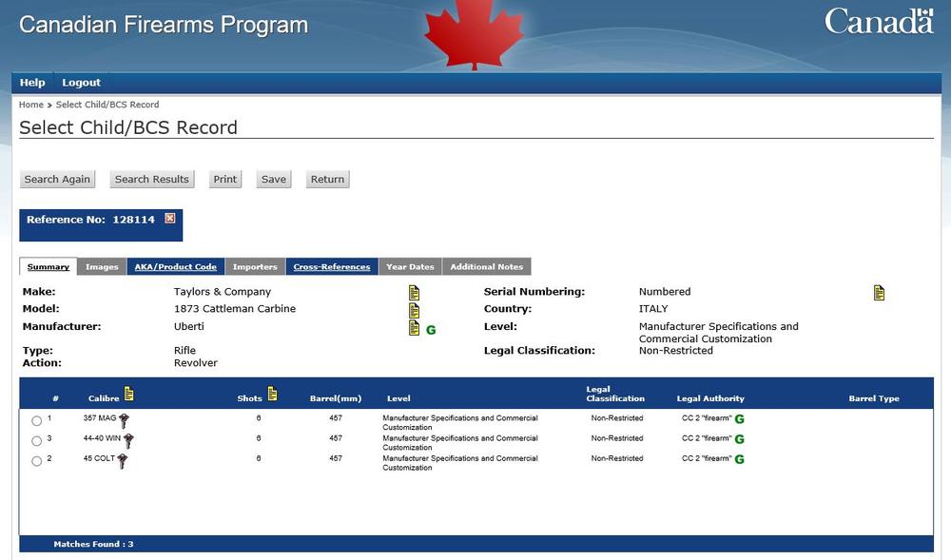Open the Additional Notes tab
The width and height of the screenshot is (951, 560).
point(486,266)
